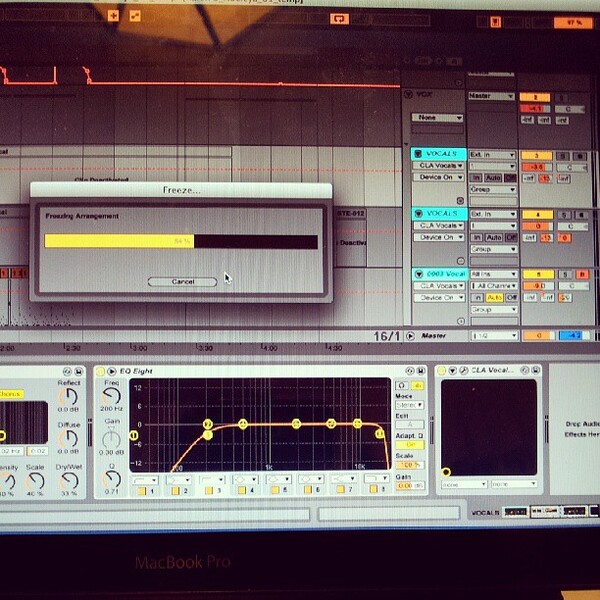
Task: Click the Edit A button in EQ Eight
Action: (x=410, y=424)
